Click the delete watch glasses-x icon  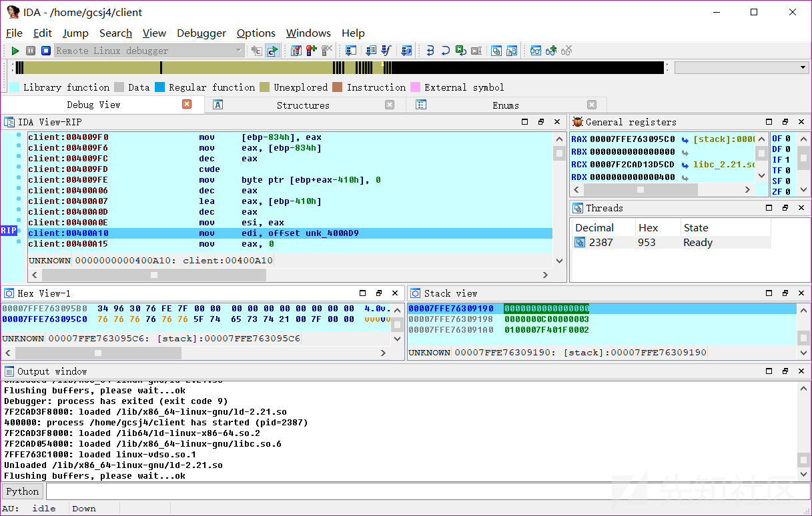click(566, 51)
